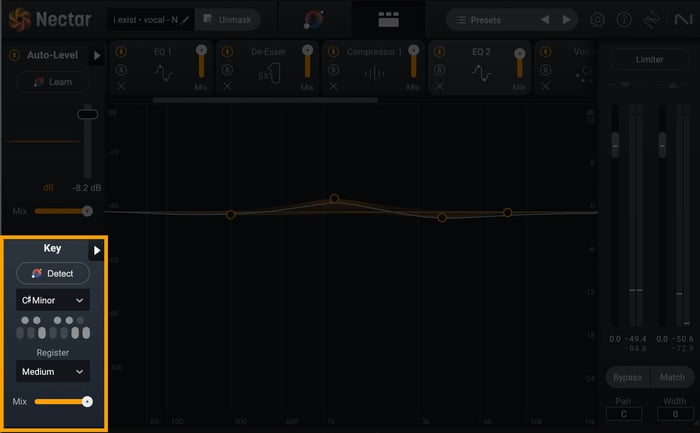Toggle the Compressor 1 power button
This screenshot has width=700, height=433.
[x=333, y=52]
